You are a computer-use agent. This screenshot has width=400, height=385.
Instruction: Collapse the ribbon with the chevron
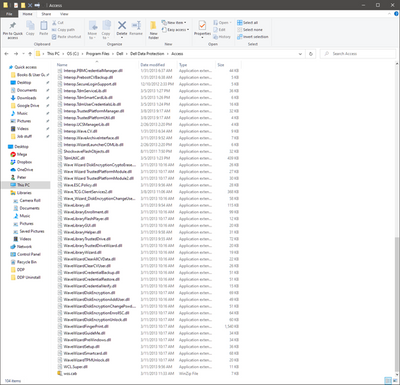click(389, 14)
